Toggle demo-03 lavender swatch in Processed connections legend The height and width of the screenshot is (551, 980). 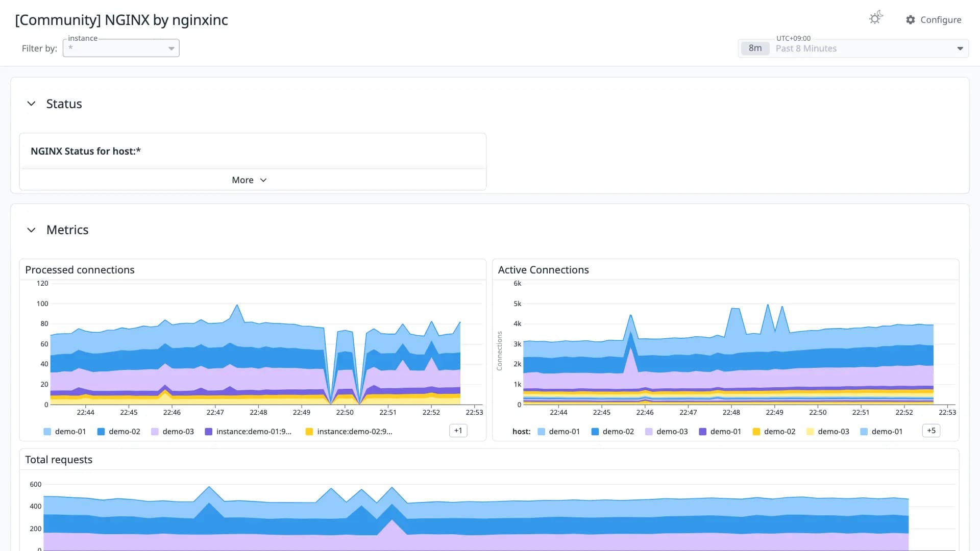point(155,432)
